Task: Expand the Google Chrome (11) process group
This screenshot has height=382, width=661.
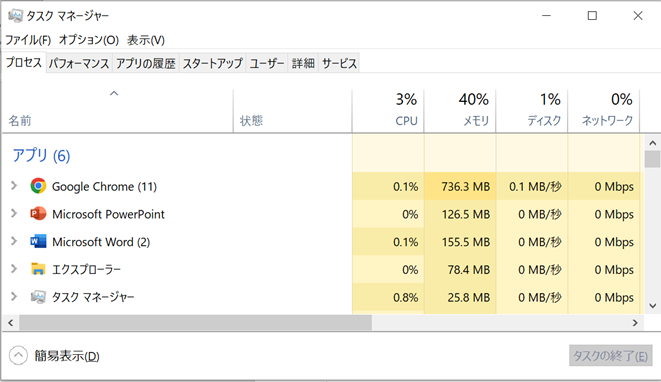Action: point(14,186)
